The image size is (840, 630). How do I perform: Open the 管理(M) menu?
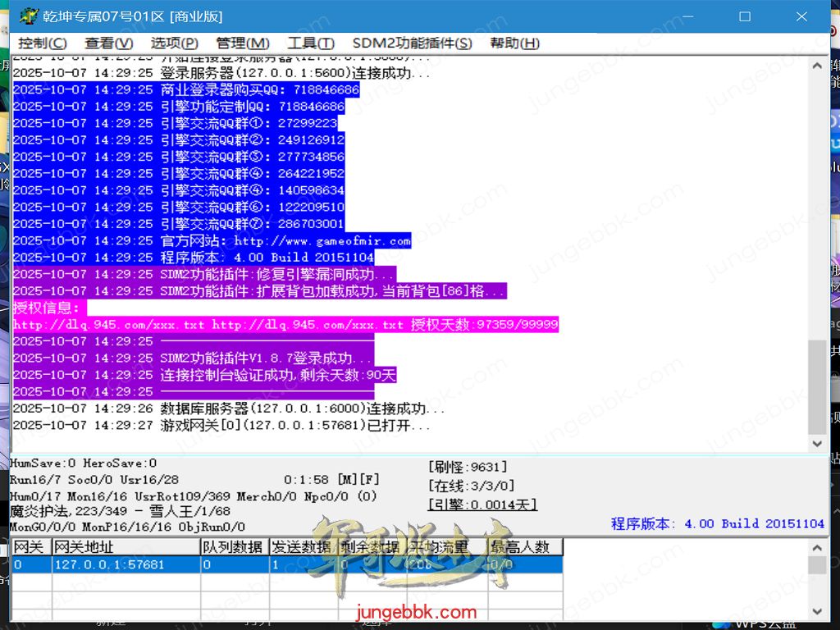[242, 43]
